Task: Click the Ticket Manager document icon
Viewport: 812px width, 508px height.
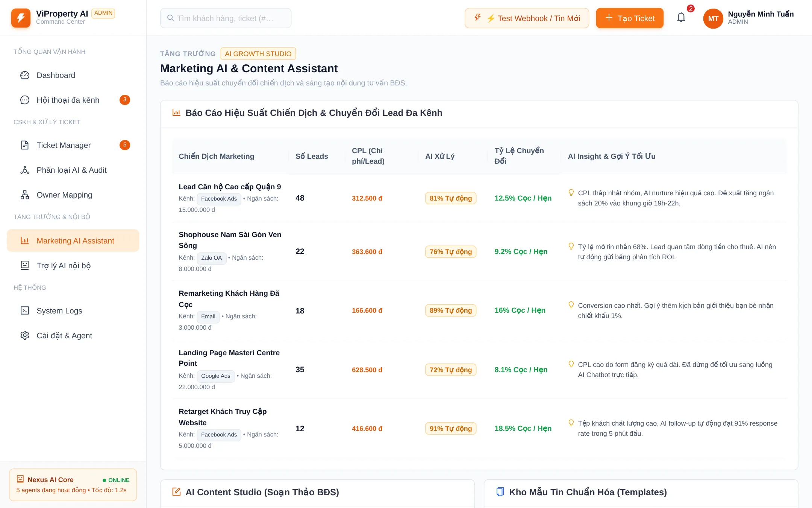Action: pos(25,145)
